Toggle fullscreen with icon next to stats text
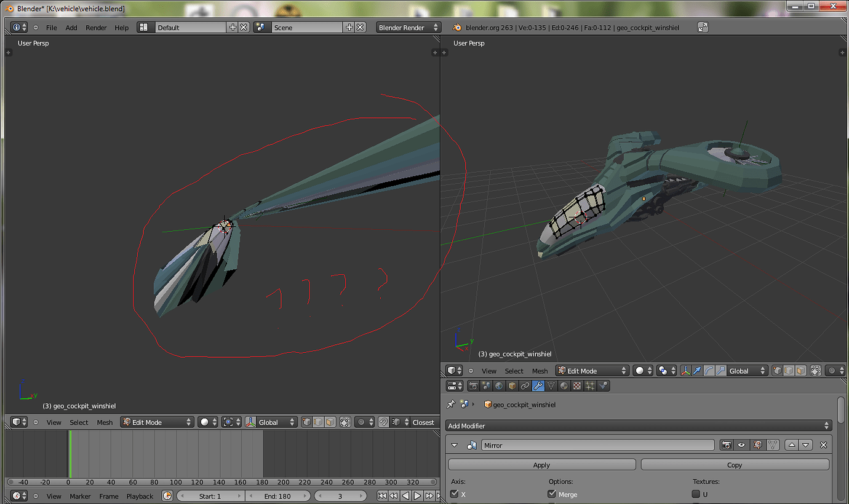Viewport: 849px width, 504px height. click(x=703, y=27)
